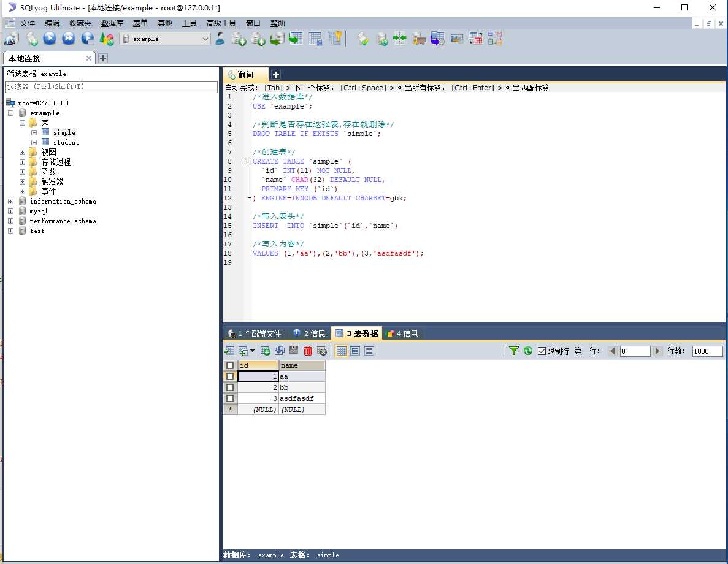
Task: Open the example database dropdown in toolbar
Action: [205, 39]
